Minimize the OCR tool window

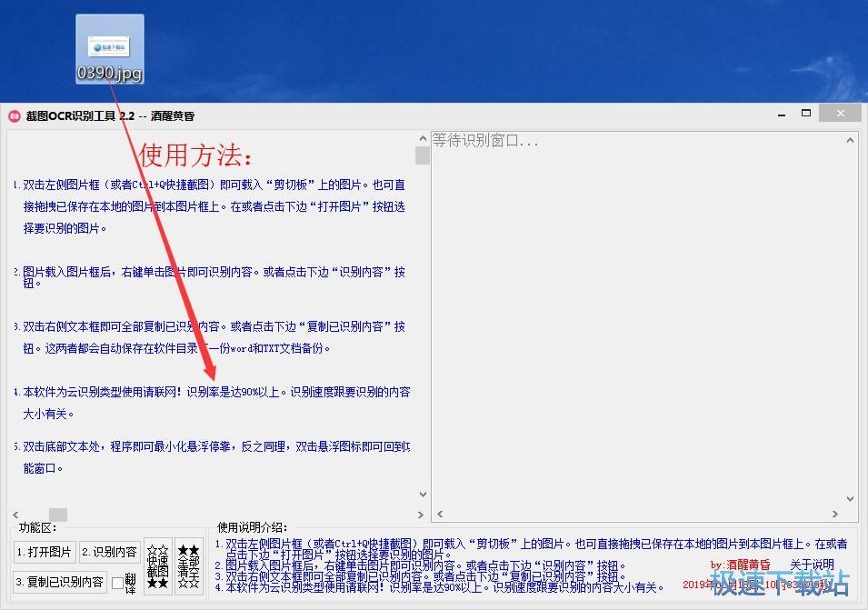781,115
